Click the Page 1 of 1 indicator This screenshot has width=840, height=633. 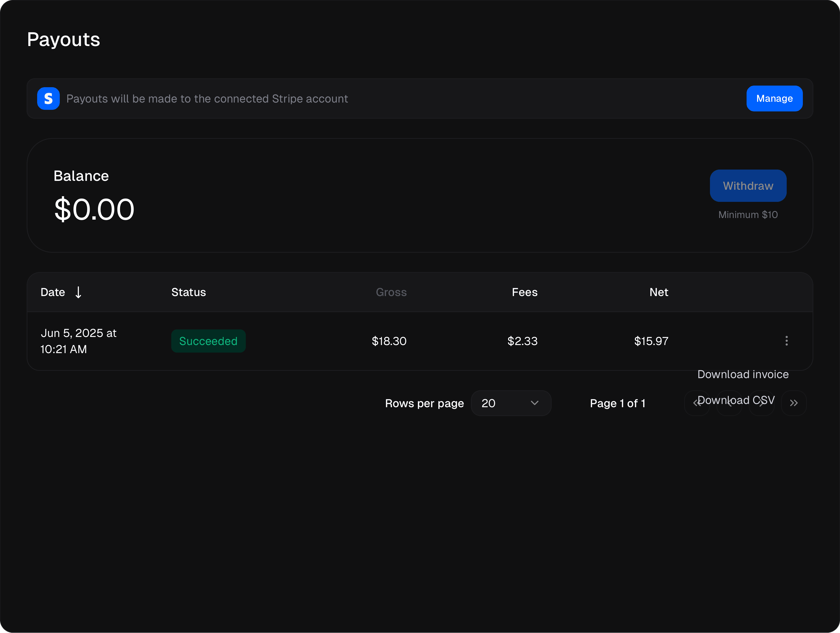coord(617,403)
